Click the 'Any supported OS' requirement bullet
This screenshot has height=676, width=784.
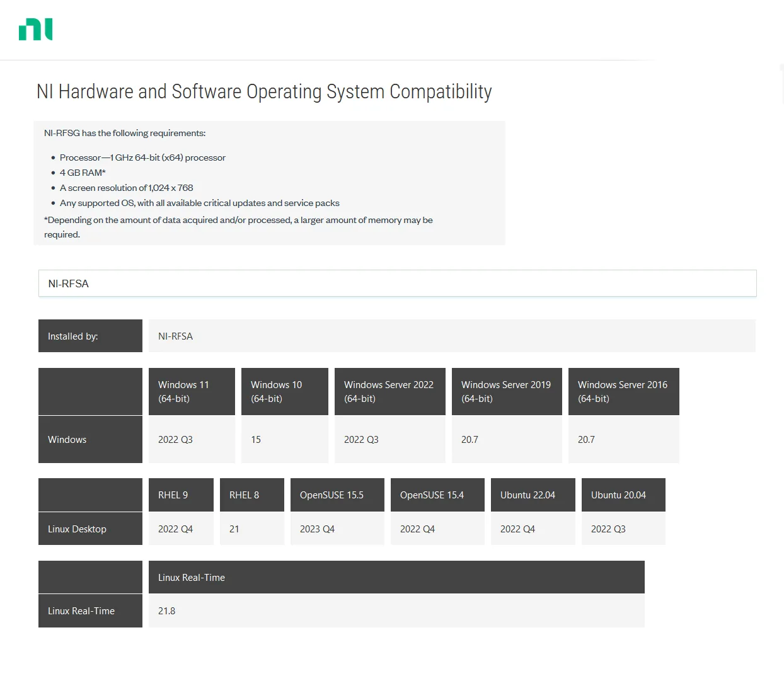(199, 203)
